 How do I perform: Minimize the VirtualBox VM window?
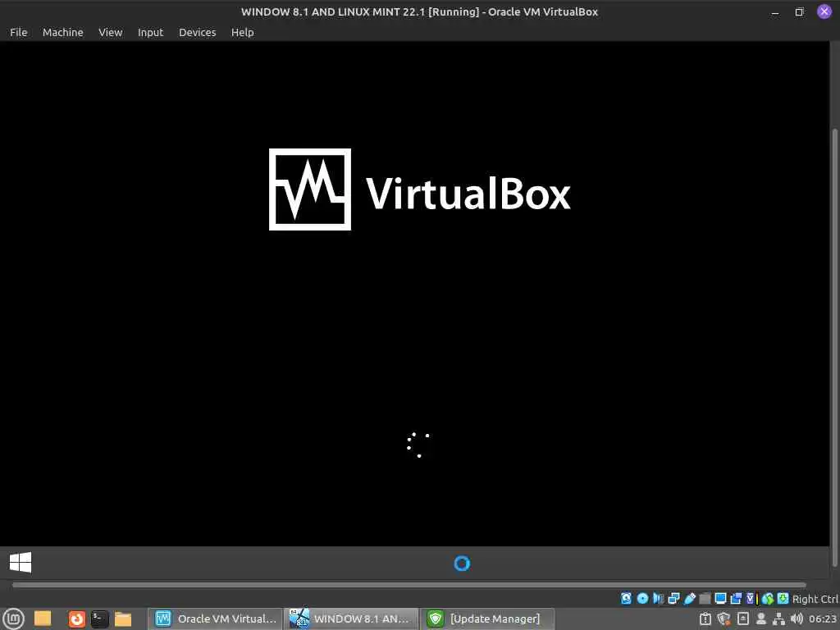774,11
